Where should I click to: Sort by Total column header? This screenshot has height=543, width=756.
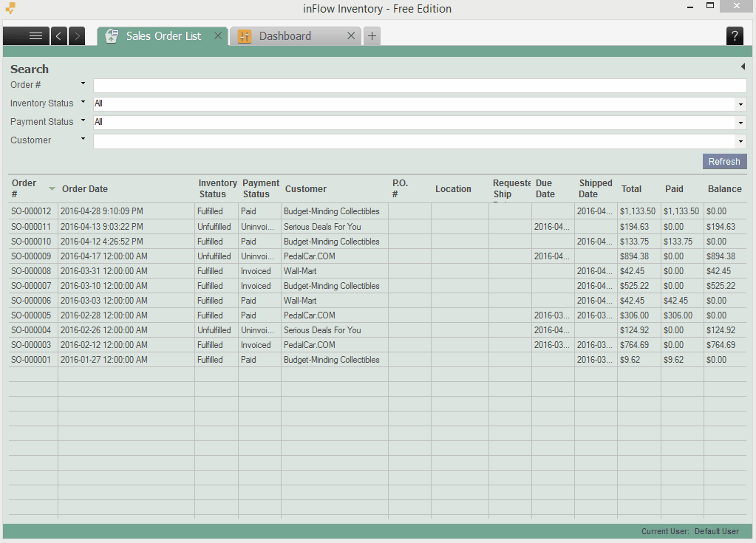coord(639,188)
